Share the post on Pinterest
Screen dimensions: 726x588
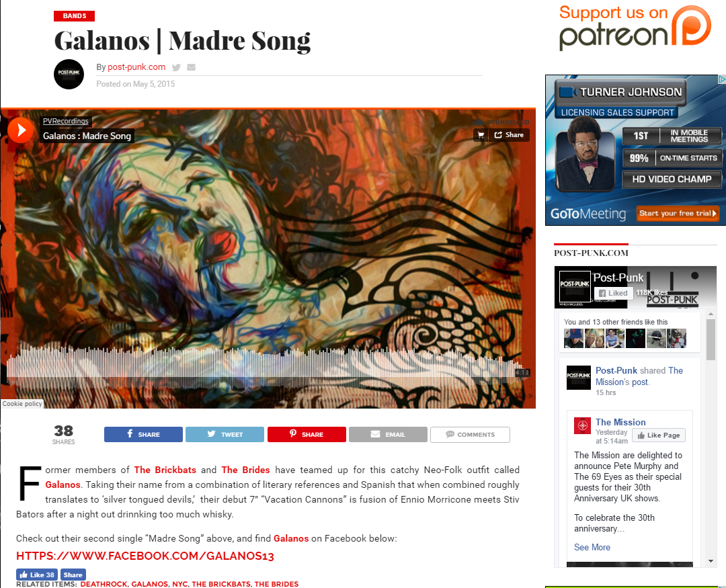tap(307, 434)
